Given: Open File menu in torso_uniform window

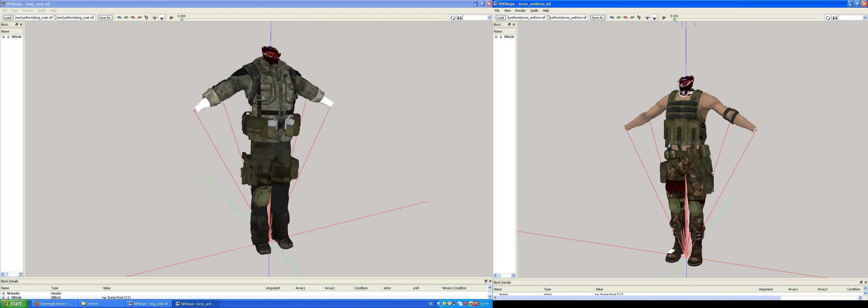Looking at the screenshot, I should 497,11.
